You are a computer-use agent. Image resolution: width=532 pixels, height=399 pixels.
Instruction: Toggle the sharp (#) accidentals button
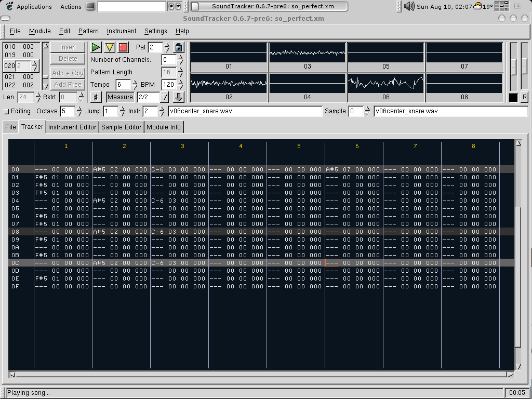coord(96,97)
